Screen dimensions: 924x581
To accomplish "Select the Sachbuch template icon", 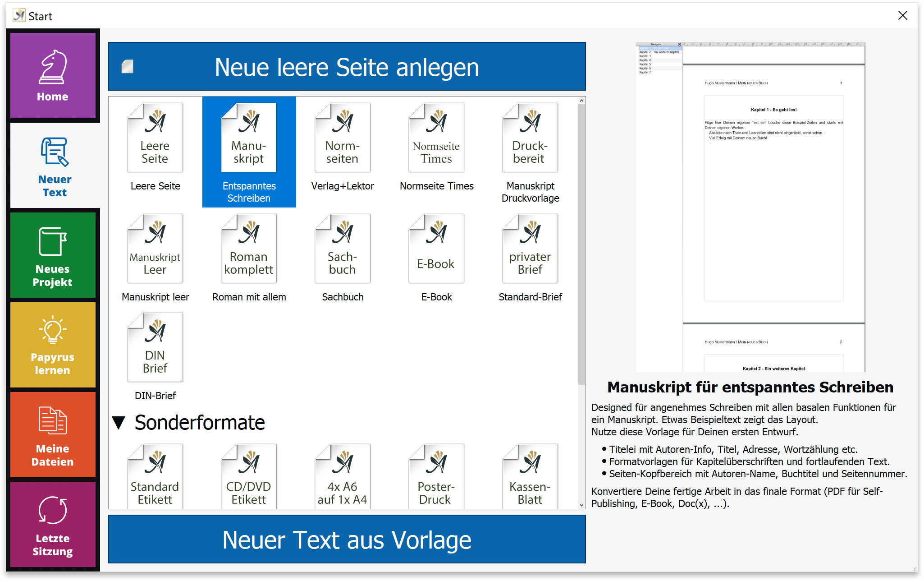I will click(x=343, y=249).
